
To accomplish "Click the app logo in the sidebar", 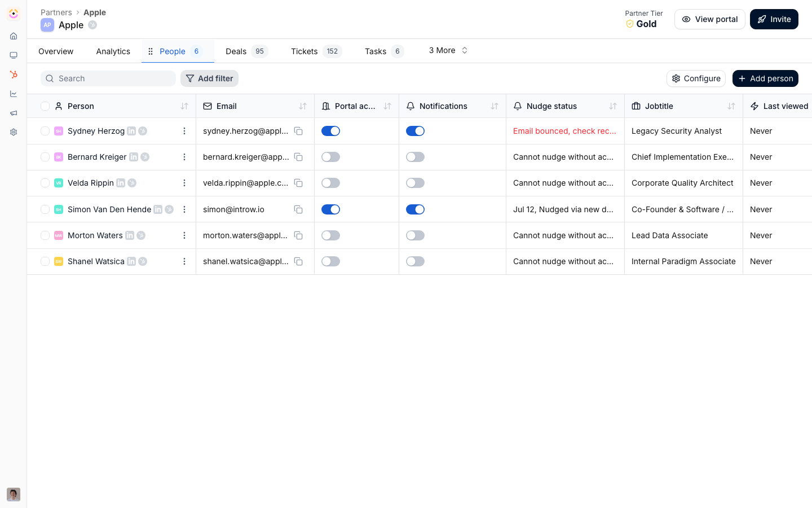I will (x=14, y=14).
